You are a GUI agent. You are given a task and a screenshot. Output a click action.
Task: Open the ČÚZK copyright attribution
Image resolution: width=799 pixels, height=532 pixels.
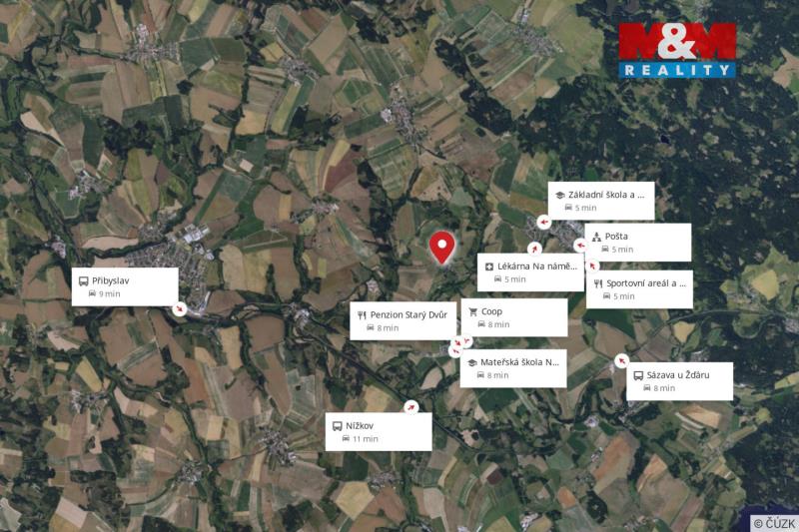(774, 523)
